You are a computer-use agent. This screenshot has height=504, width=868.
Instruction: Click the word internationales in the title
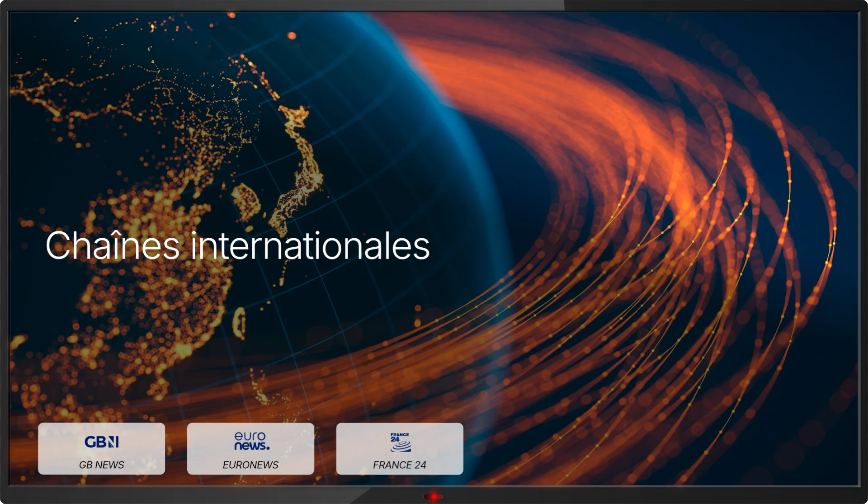tap(310, 246)
